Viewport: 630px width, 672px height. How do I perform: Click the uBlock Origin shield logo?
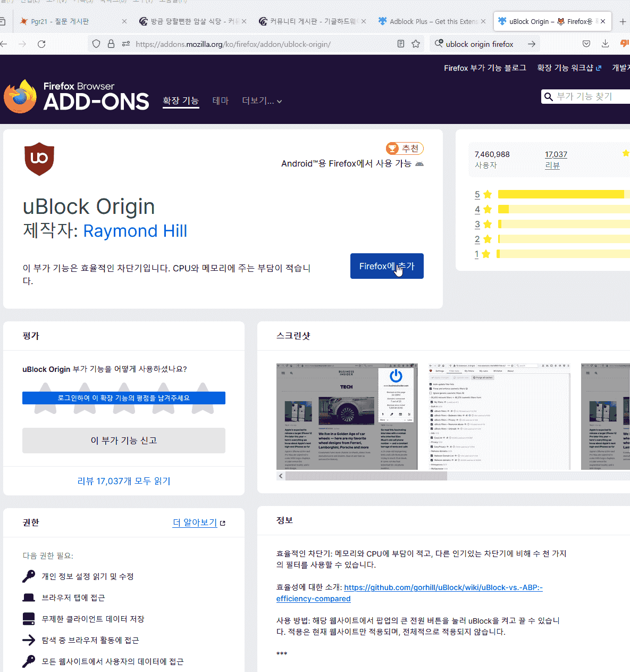(x=39, y=159)
